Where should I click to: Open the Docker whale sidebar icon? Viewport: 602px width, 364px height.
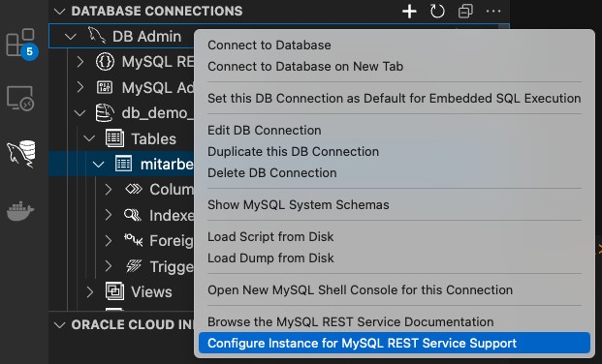[x=20, y=211]
